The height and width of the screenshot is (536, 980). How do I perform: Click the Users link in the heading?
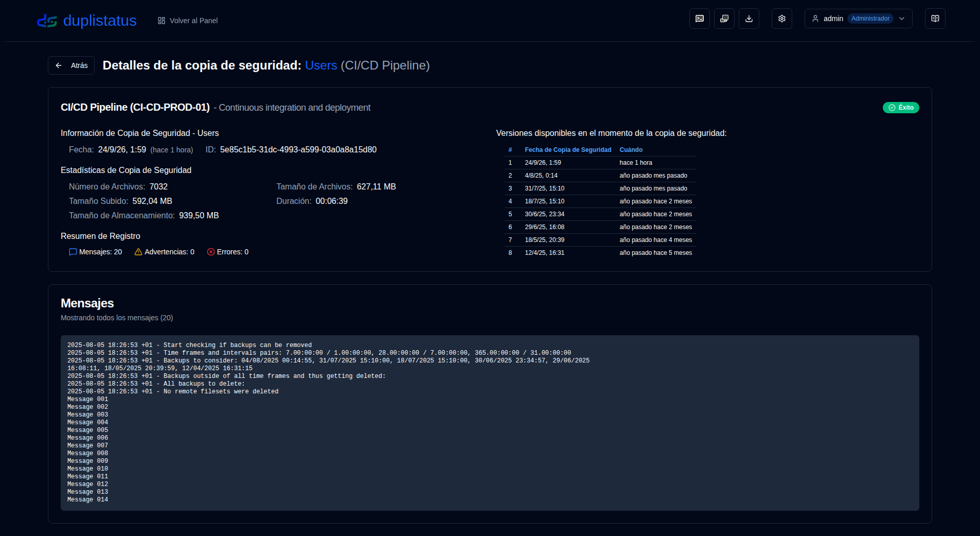coord(321,65)
